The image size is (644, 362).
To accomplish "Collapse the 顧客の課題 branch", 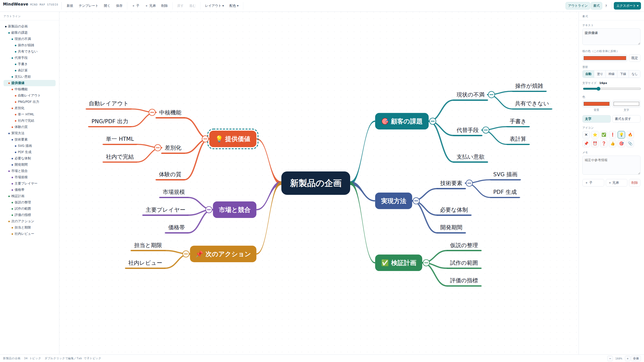I will coord(432,121).
